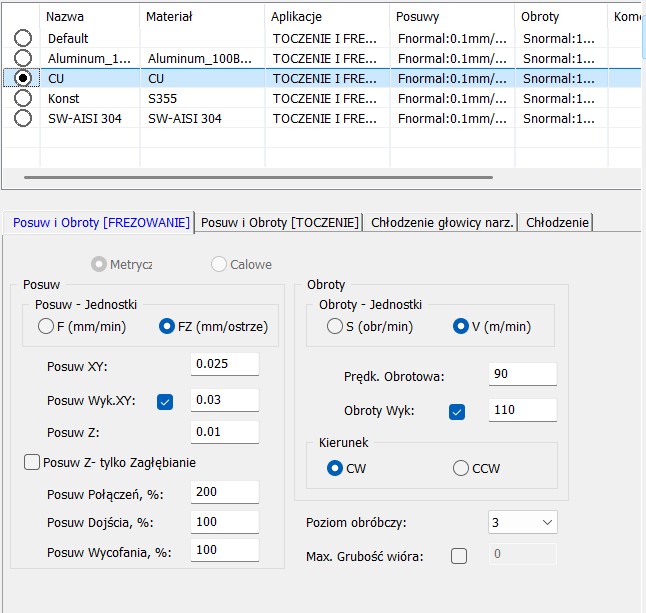Expand the Poziom obróbczy dropdown

[545, 522]
